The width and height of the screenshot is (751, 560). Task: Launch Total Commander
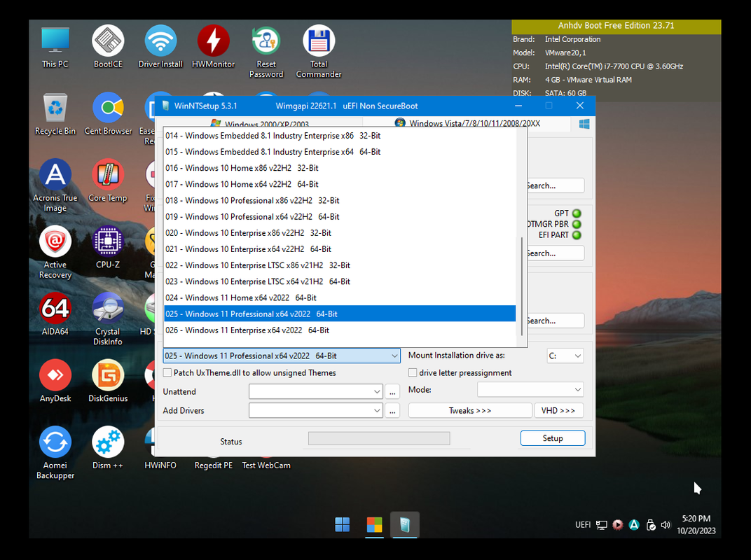pyautogui.click(x=319, y=52)
